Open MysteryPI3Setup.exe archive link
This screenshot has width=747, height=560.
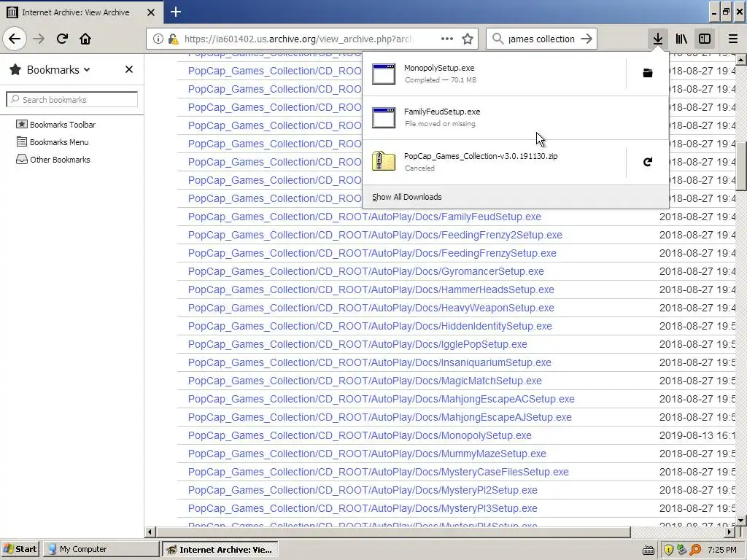[363, 508]
